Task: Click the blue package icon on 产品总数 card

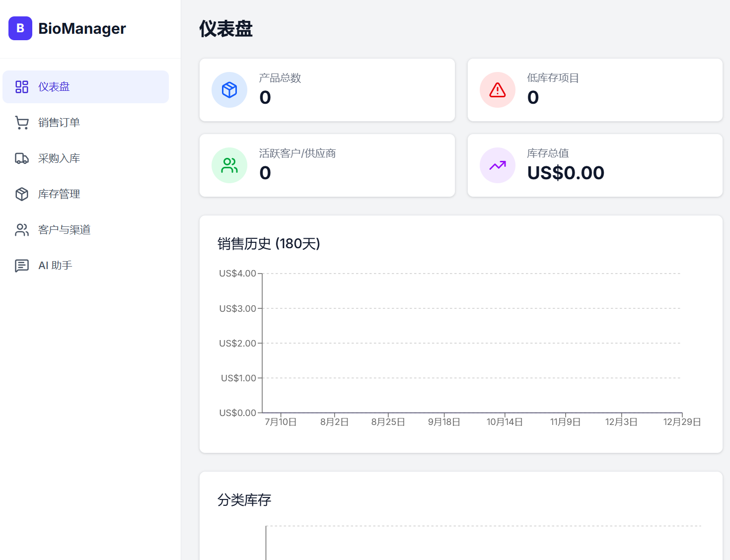Action: pyautogui.click(x=229, y=90)
